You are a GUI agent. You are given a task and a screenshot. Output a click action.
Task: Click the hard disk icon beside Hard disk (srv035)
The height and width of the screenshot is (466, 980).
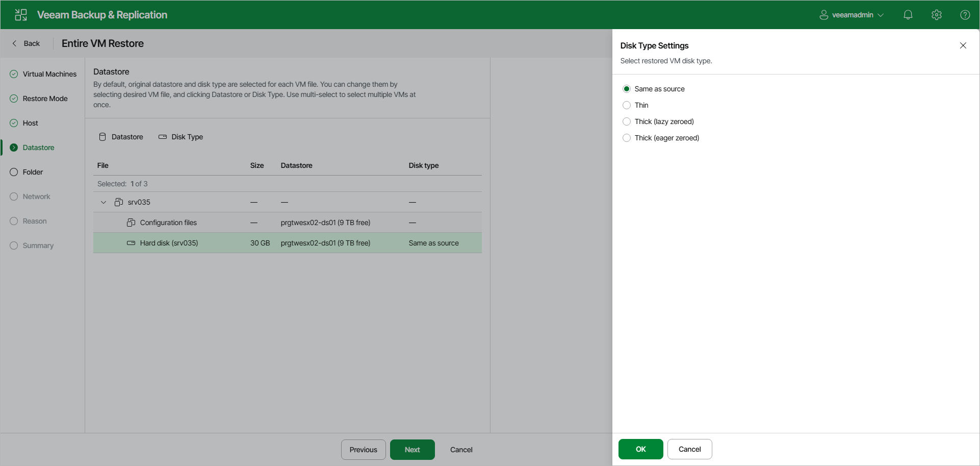click(x=132, y=243)
